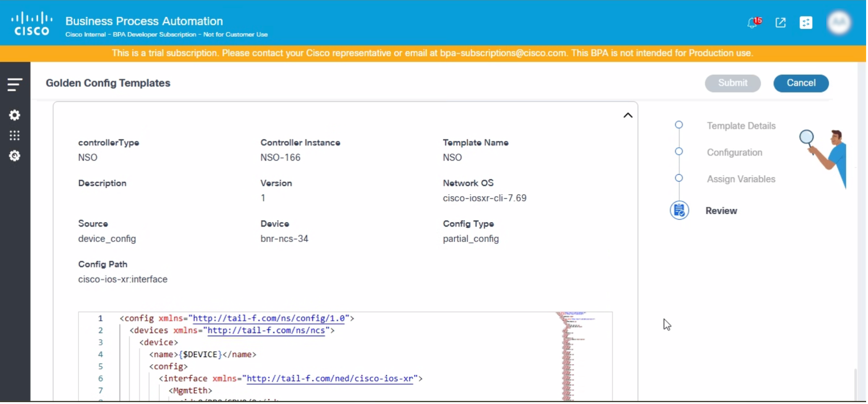Click the Review step clipboard icon
The image size is (868, 404).
(x=679, y=211)
